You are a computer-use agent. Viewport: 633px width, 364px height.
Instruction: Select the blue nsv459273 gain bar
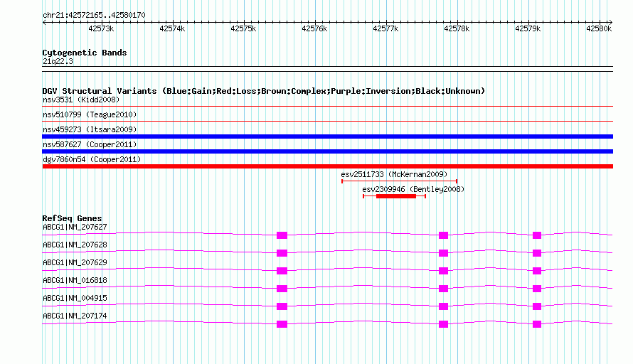point(327,136)
